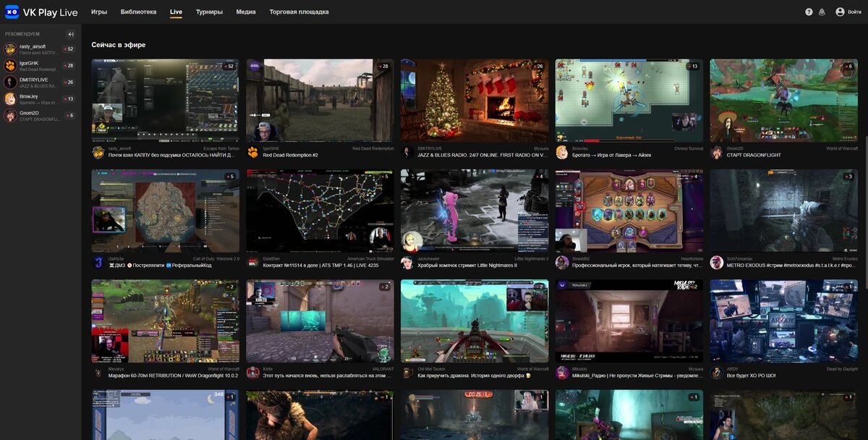Click 'Call of Duty: Warzone 2.0' game label
Image resolution: width=868 pixels, height=440 pixels.
click(216, 258)
